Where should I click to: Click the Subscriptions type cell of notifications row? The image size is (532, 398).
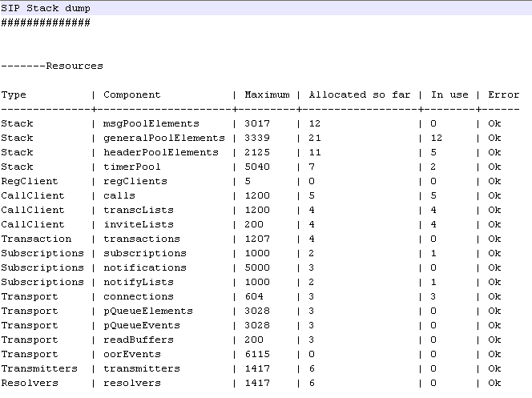click(x=42, y=267)
